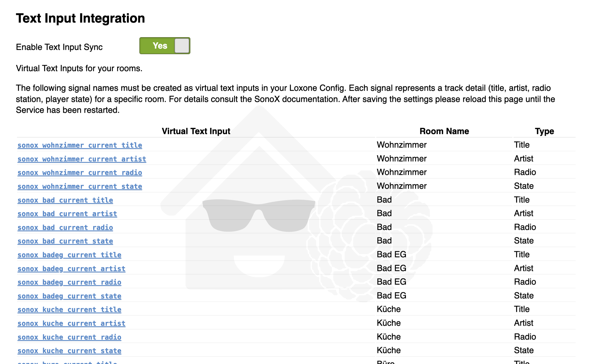Viewport: 604px width, 364px height.
Task: Select sonox_badeg_current_radio link
Action: (x=69, y=282)
